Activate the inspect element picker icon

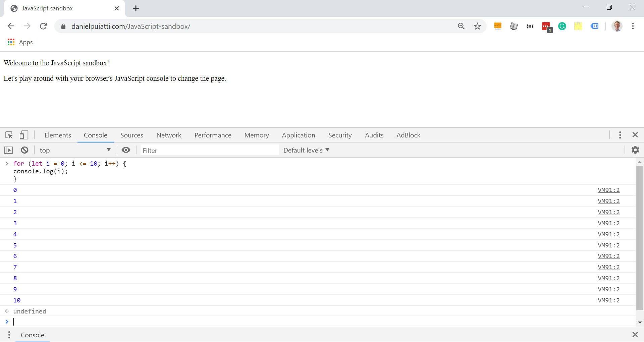tap(9, 135)
